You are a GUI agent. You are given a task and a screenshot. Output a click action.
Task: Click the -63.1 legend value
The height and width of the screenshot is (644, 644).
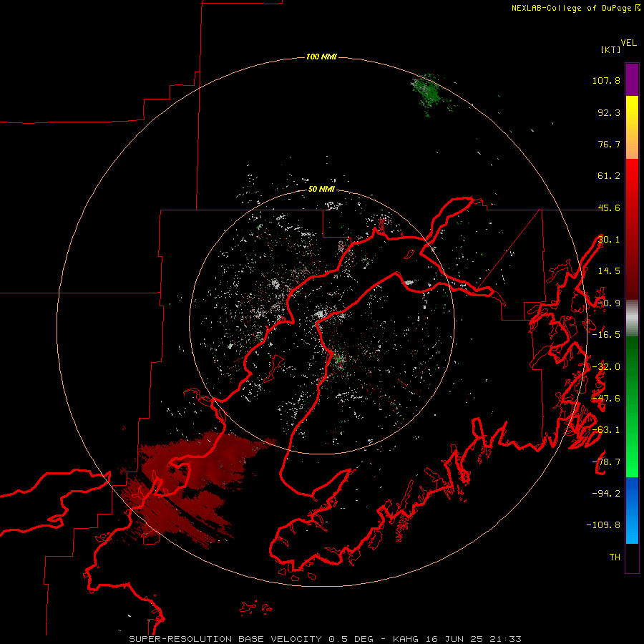pos(606,430)
